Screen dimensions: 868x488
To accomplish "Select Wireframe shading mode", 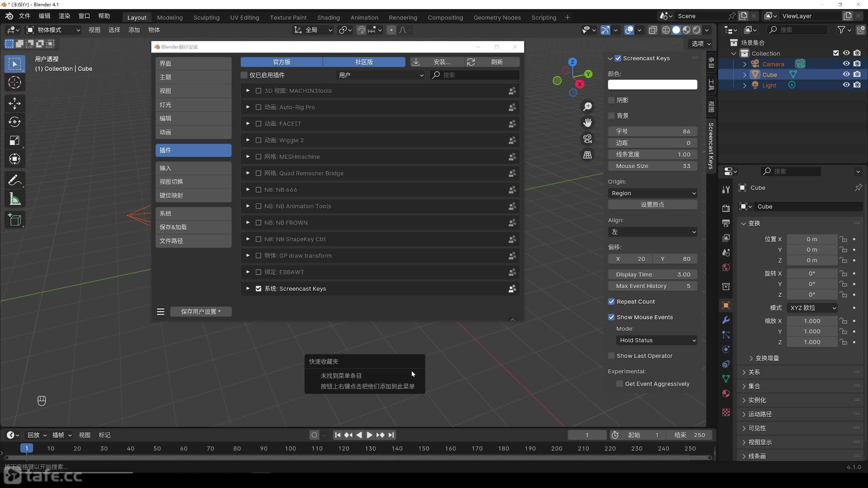I will coord(666,30).
